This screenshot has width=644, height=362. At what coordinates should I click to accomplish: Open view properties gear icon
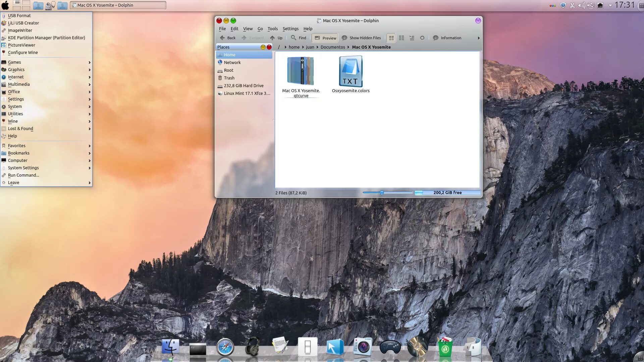[x=422, y=38]
